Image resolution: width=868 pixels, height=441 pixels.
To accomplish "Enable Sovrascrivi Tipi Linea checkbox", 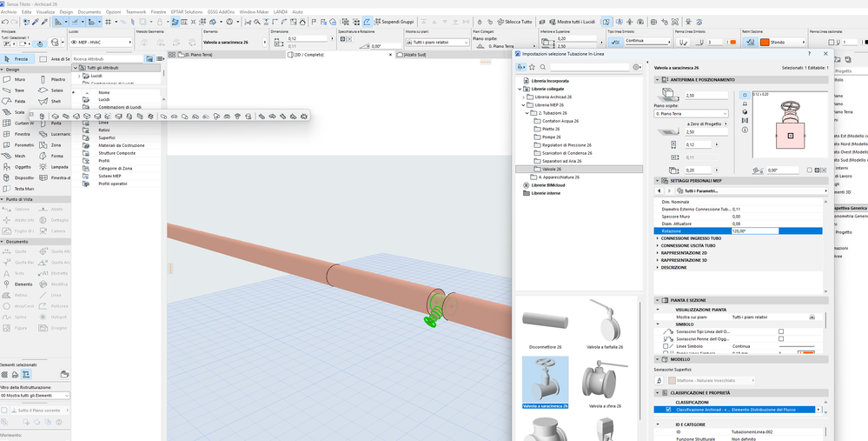I will (781, 331).
